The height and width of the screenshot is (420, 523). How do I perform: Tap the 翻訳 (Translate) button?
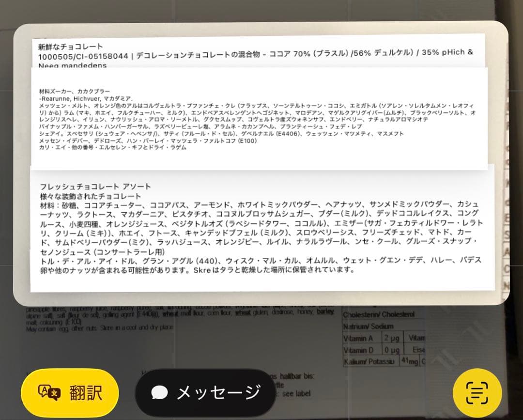pos(69,393)
